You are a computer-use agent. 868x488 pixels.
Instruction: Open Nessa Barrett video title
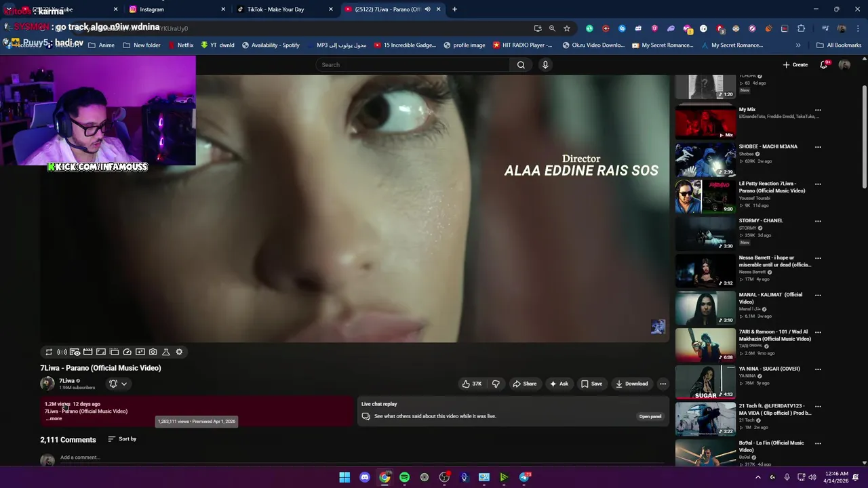[x=775, y=261]
